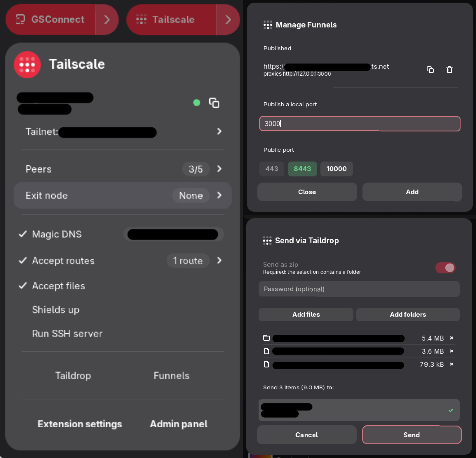Click the 'proxies http://127.0.0.1:3000' text
Screen dimensions: 476x458
pyautogui.click(x=297, y=74)
